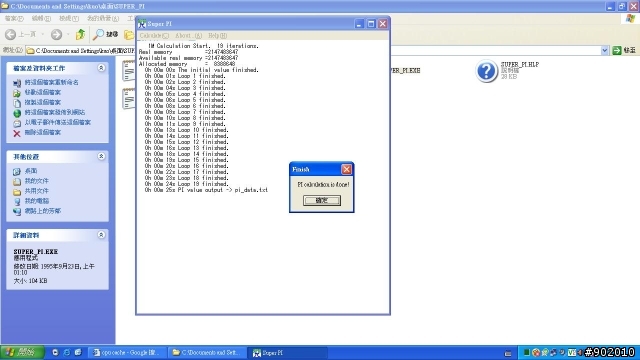Click the volume speaker icon in system tray
The image size is (640, 360).
point(580,352)
